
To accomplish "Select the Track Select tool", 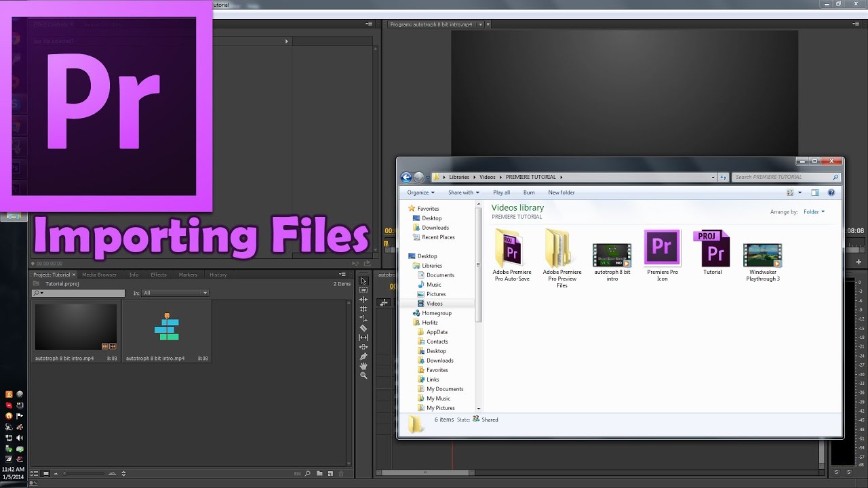I will (x=363, y=290).
